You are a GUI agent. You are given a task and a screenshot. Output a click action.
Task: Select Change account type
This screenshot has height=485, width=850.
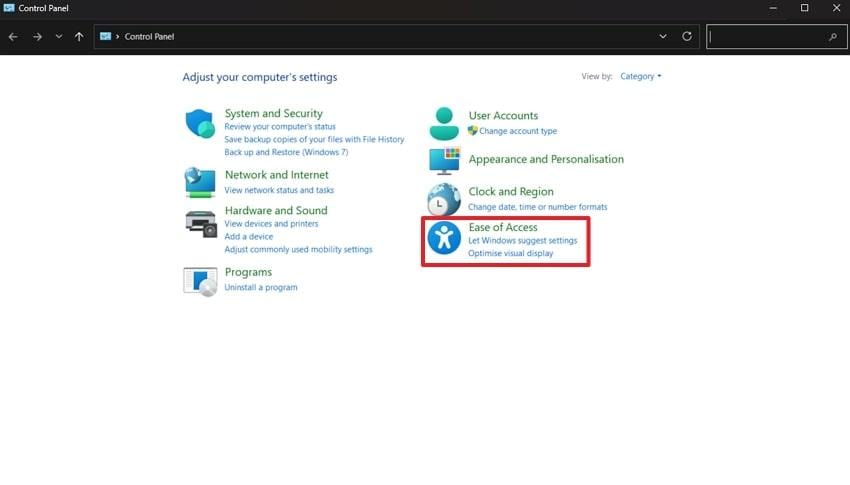518,131
